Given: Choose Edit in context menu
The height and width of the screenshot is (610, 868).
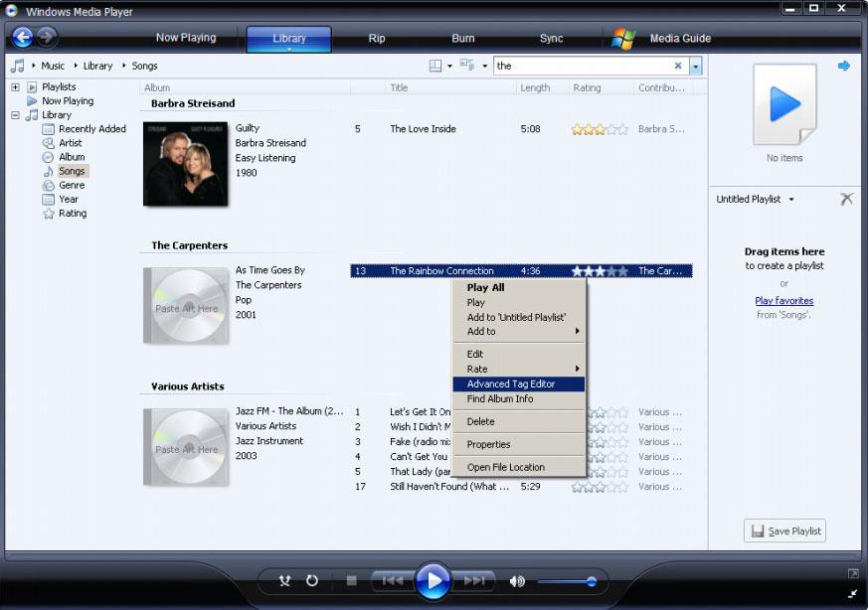Looking at the screenshot, I should coord(518,354).
